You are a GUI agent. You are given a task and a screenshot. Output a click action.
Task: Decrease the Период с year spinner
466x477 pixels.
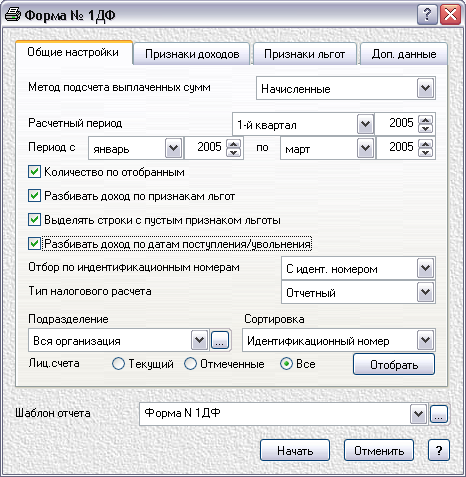tap(233, 152)
